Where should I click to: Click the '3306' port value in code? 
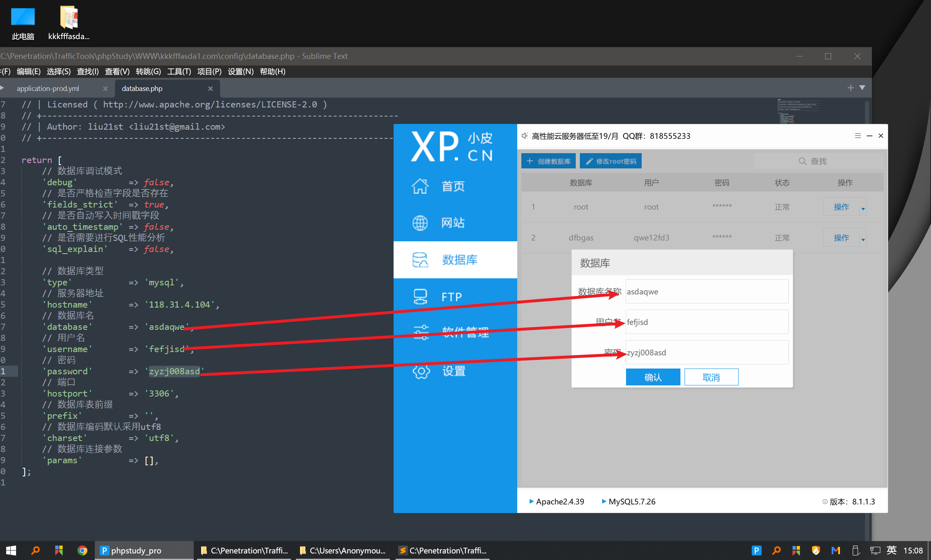(159, 394)
